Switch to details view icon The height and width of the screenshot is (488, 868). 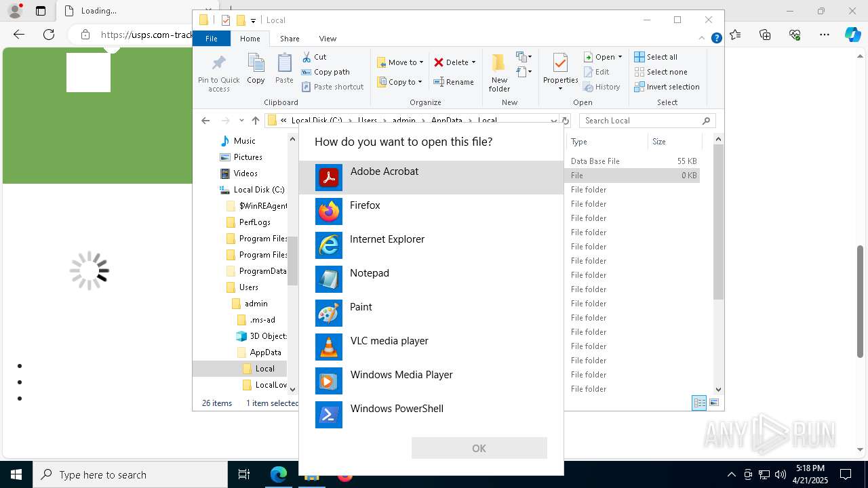click(x=699, y=403)
